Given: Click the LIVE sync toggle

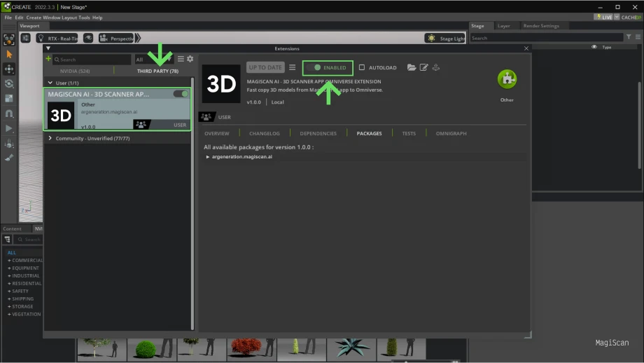Looking at the screenshot, I should (603, 18).
